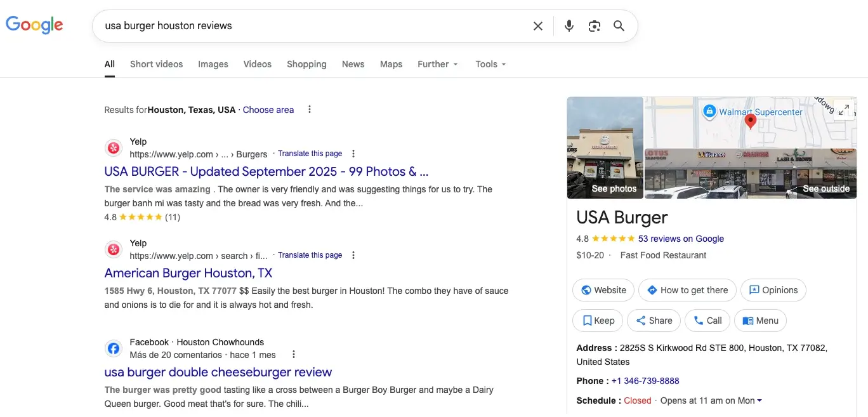Image resolution: width=868 pixels, height=417 pixels.
Task: Open 53 reviews on Google link
Action: (681, 239)
